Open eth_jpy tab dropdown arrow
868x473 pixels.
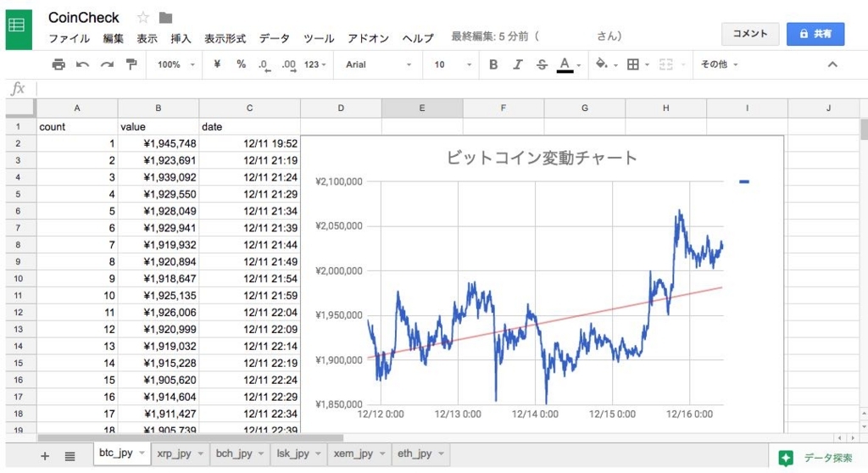tap(441, 454)
